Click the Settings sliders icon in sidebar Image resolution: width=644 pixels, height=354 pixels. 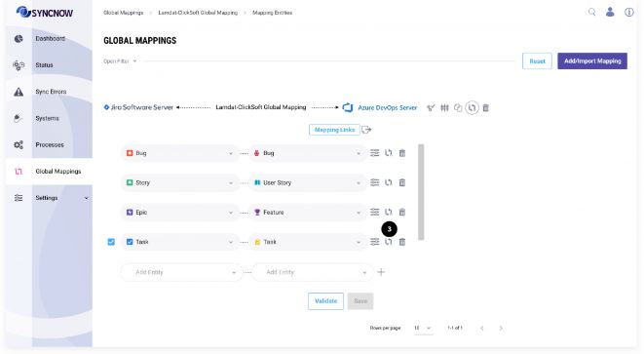(19, 198)
